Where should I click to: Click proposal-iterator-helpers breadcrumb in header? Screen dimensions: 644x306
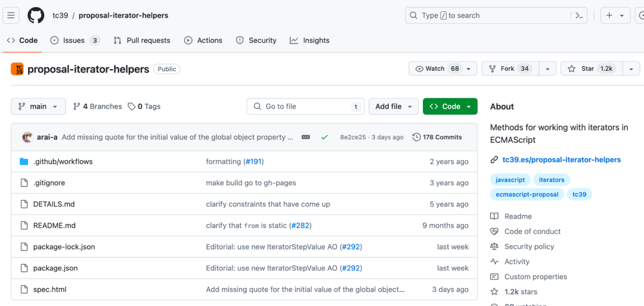123,15
